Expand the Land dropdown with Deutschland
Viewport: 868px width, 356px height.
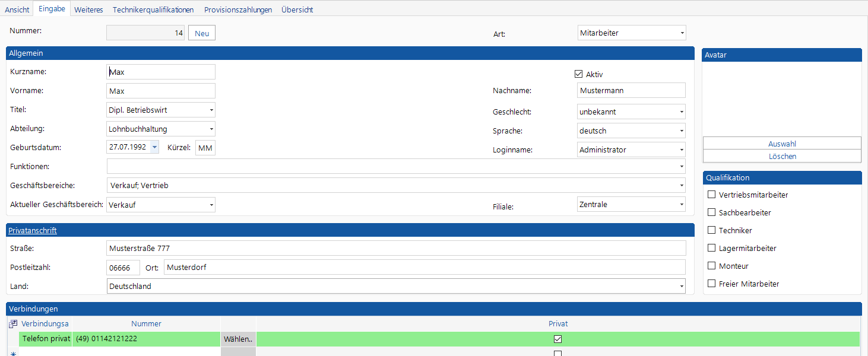click(x=682, y=287)
